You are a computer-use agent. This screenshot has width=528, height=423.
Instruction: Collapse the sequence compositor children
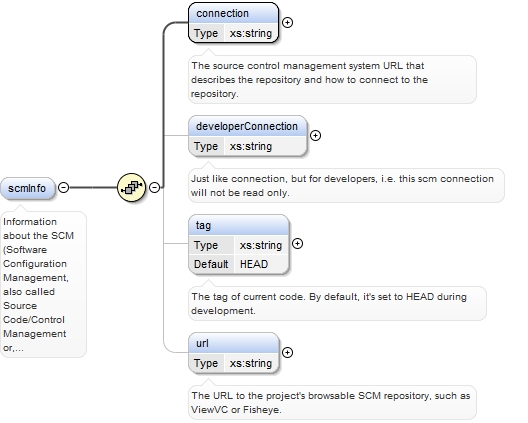tap(154, 187)
